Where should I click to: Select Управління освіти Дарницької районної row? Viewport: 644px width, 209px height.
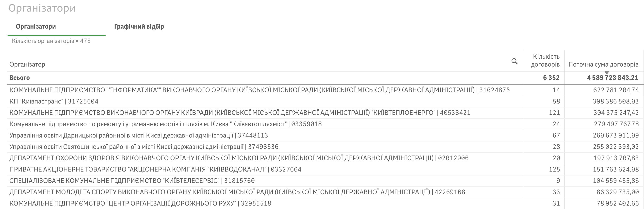(x=139, y=135)
